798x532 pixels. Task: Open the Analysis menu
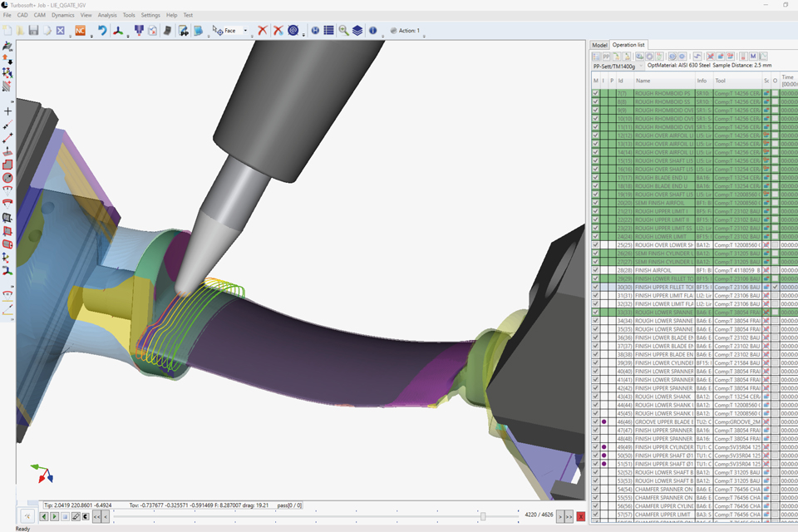(x=107, y=15)
